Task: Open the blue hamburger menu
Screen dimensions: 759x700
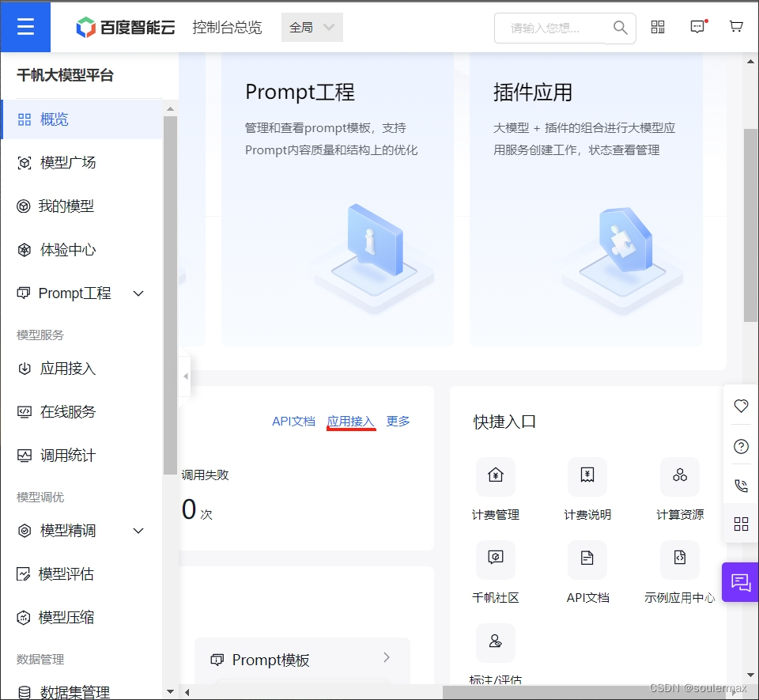Action: point(25,27)
